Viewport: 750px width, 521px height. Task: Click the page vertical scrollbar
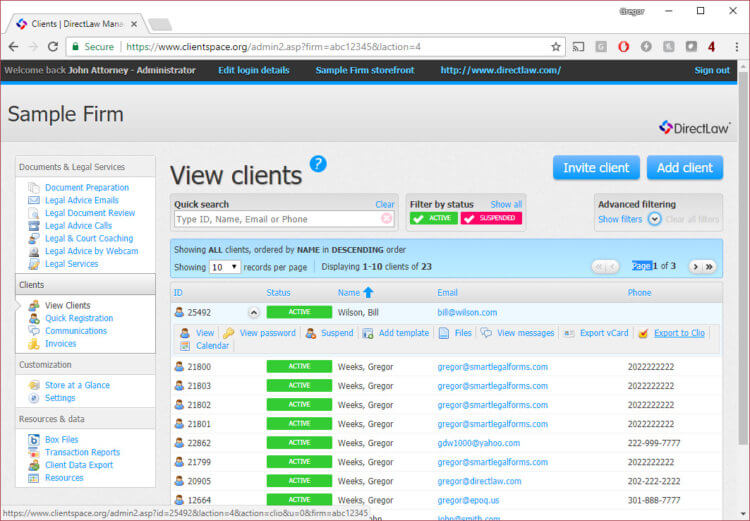click(743, 258)
